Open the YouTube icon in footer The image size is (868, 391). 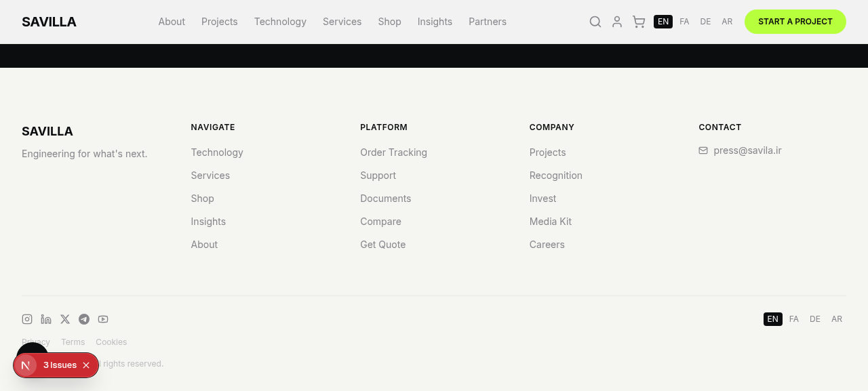103,319
